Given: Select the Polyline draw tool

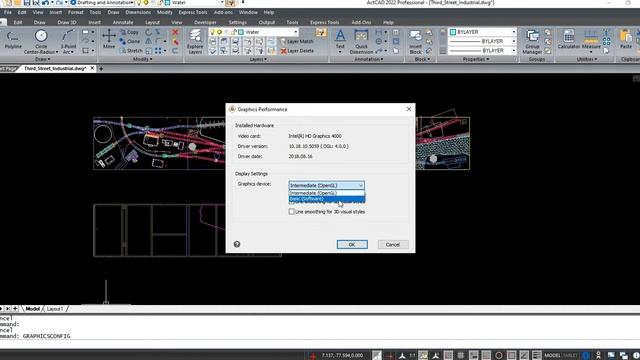Looking at the screenshot, I should click(13, 40).
